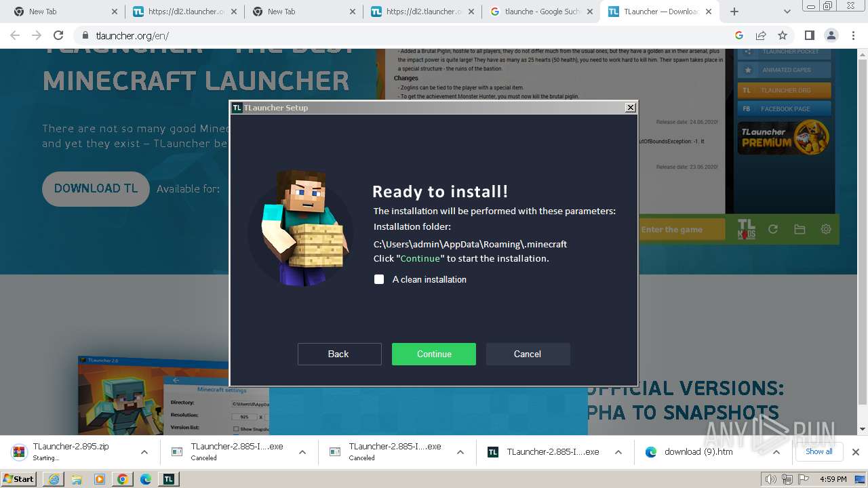Share this page icon
The width and height of the screenshot is (868, 488).
tap(761, 36)
